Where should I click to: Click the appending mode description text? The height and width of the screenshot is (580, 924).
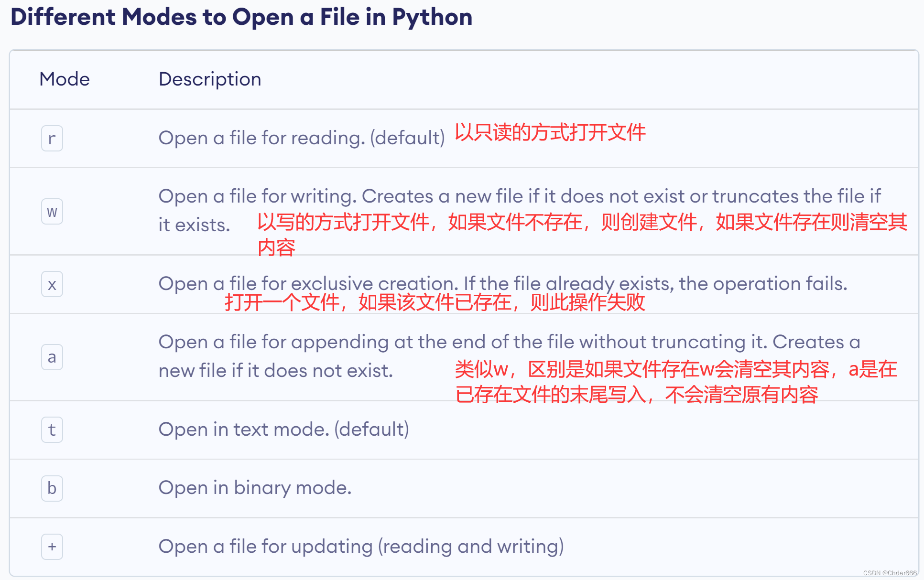click(x=509, y=342)
